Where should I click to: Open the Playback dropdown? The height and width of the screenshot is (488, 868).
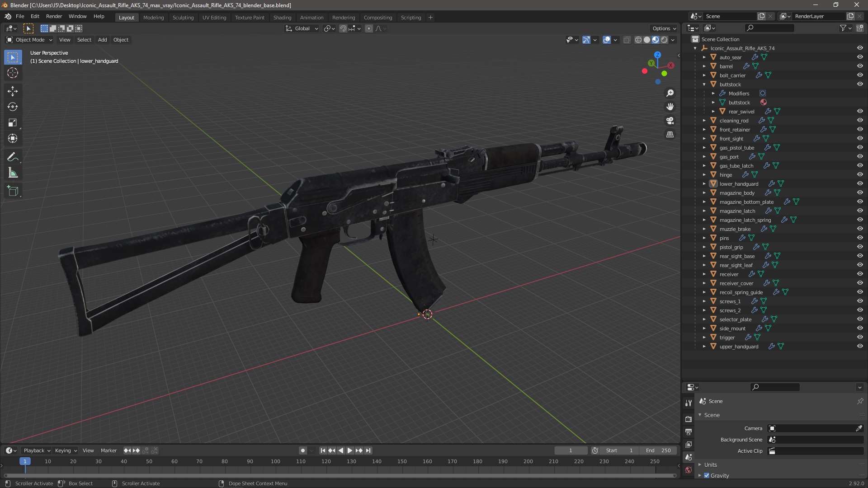tap(37, 450)
